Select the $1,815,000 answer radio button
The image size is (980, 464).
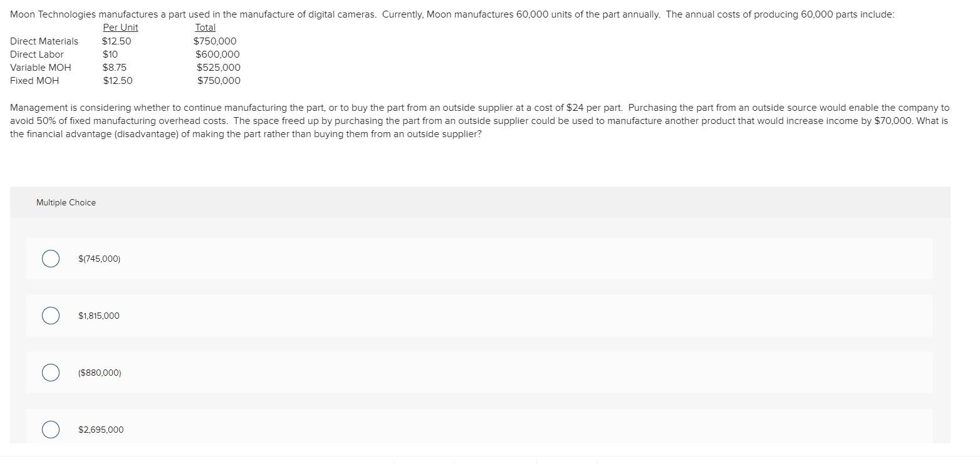(x=51, y=315)
